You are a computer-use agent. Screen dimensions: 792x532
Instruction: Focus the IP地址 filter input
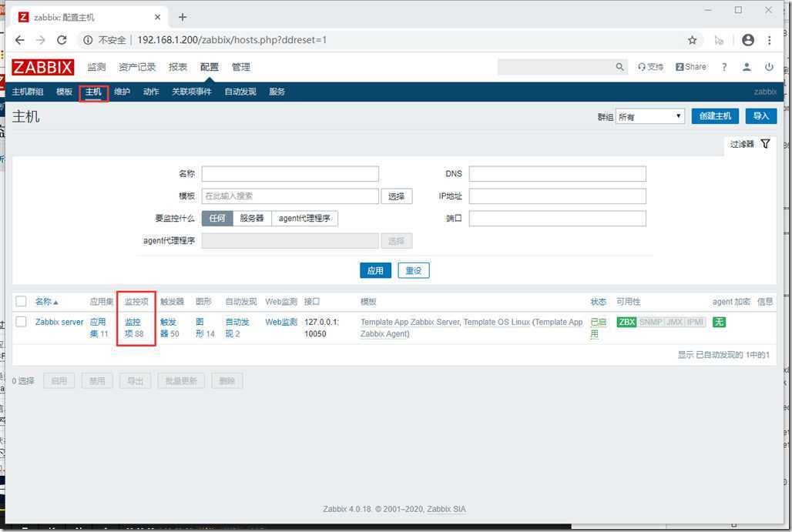(x=557, y=196)
